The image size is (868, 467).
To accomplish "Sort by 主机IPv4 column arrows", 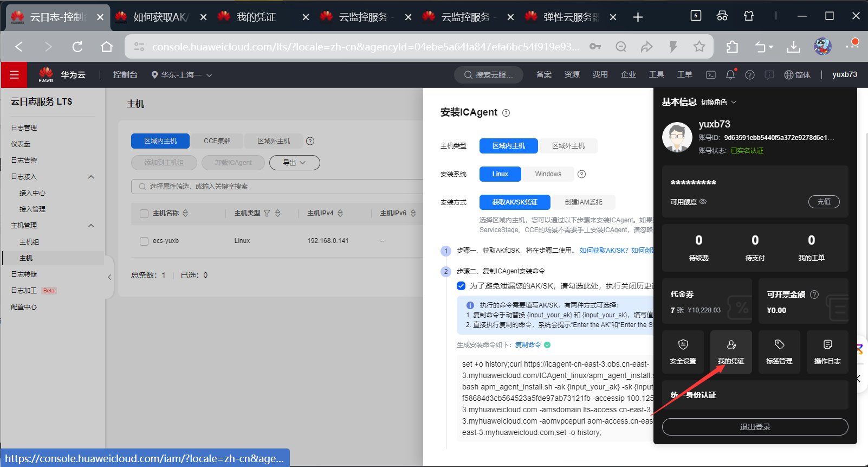I will click(x=340, y=213).
